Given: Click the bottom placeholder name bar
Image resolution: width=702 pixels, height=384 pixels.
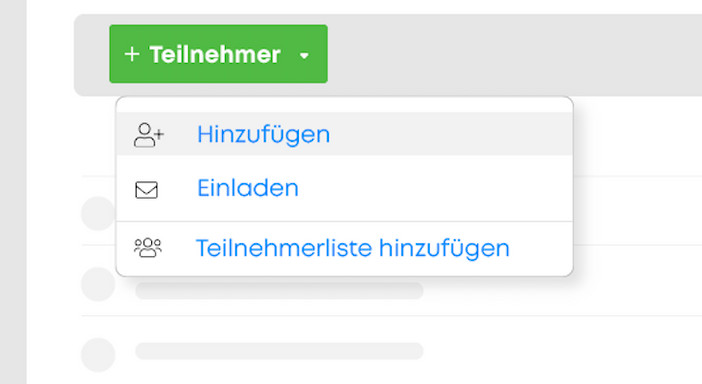Looking at the screenshot, I should (x=279, y=351).
